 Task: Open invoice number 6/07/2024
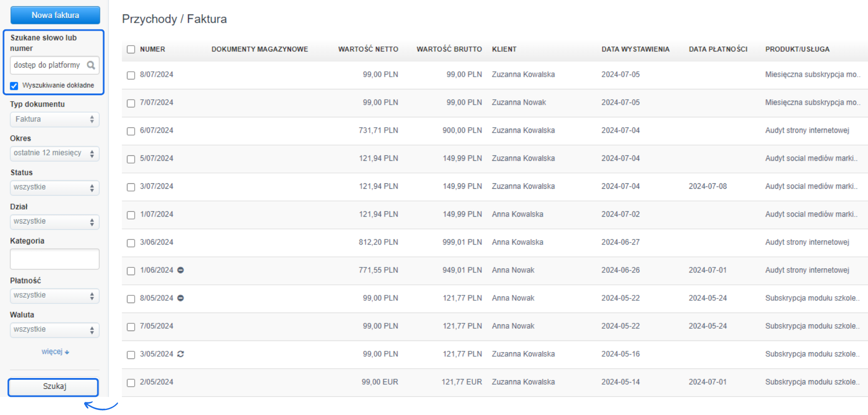click(x=156, y=131)
